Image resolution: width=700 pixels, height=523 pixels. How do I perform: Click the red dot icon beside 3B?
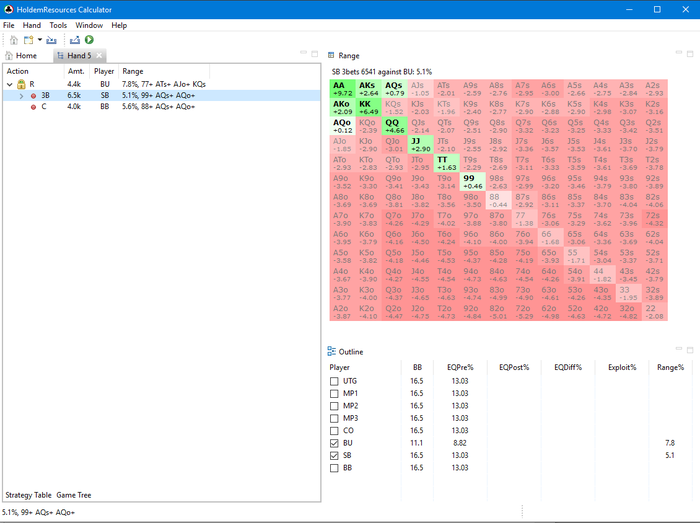pos(33,95)
